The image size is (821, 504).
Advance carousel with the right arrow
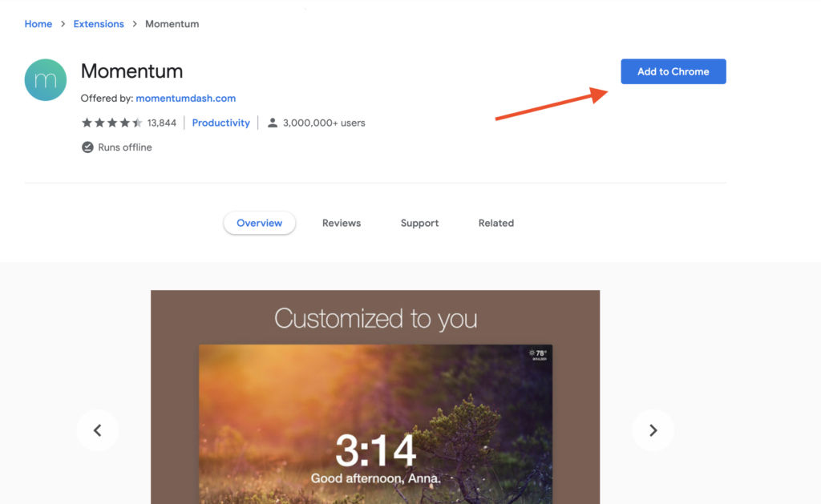(x=653, y=430)
